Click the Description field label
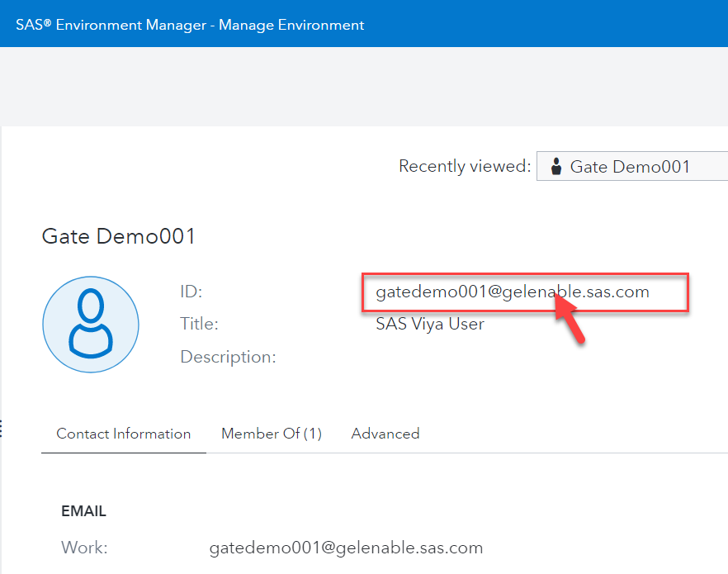Screen dimensions: 728x574 coord(228,357)
